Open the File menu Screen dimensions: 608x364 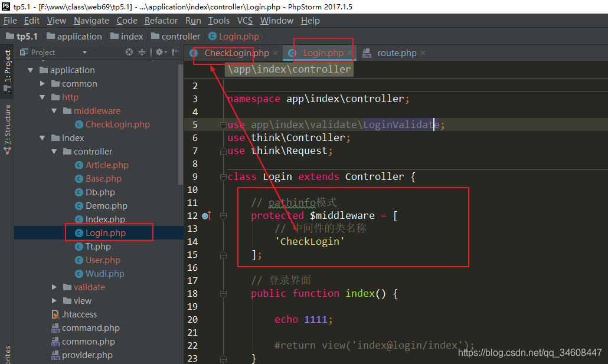tap(10, 21)
